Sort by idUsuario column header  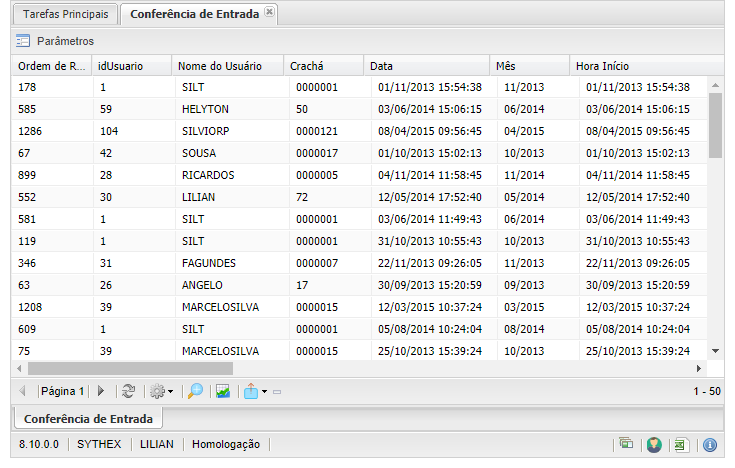(x=132, y=66)
